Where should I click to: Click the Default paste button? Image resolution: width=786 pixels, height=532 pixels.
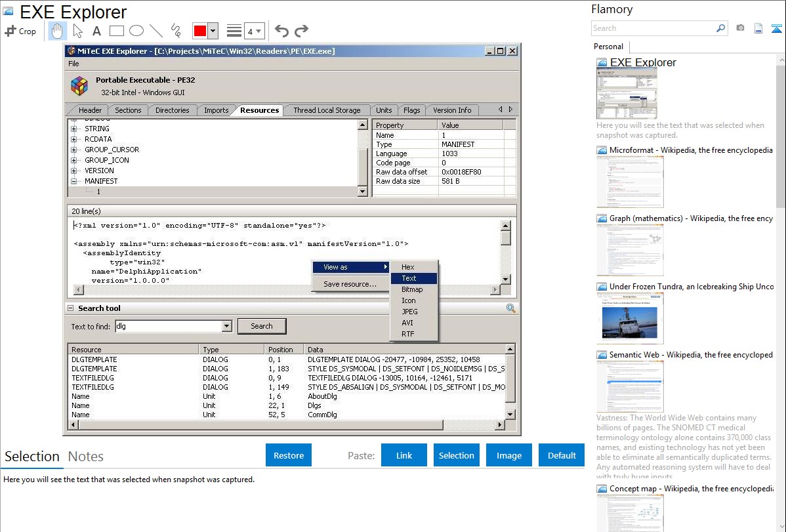(562, 455)
